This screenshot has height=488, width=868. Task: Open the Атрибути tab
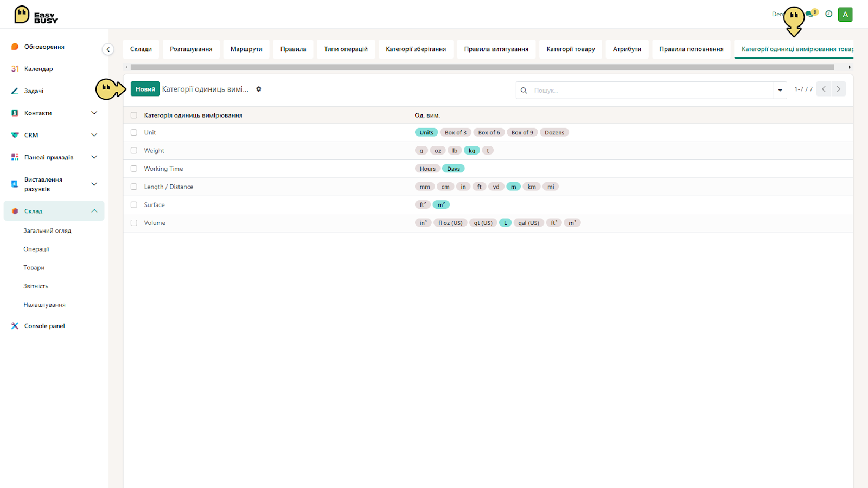(x=627, y=49)
